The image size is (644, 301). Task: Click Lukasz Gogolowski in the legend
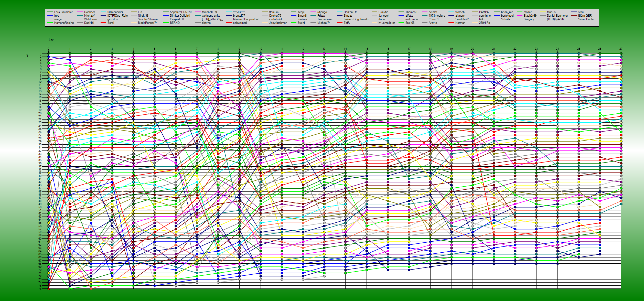coord(356,19)
